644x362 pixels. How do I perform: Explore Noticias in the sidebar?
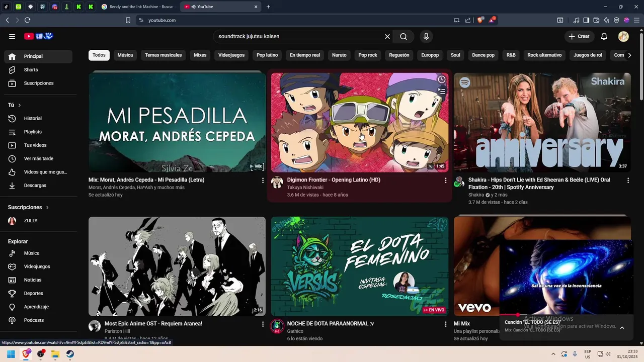tap(38, 280)
